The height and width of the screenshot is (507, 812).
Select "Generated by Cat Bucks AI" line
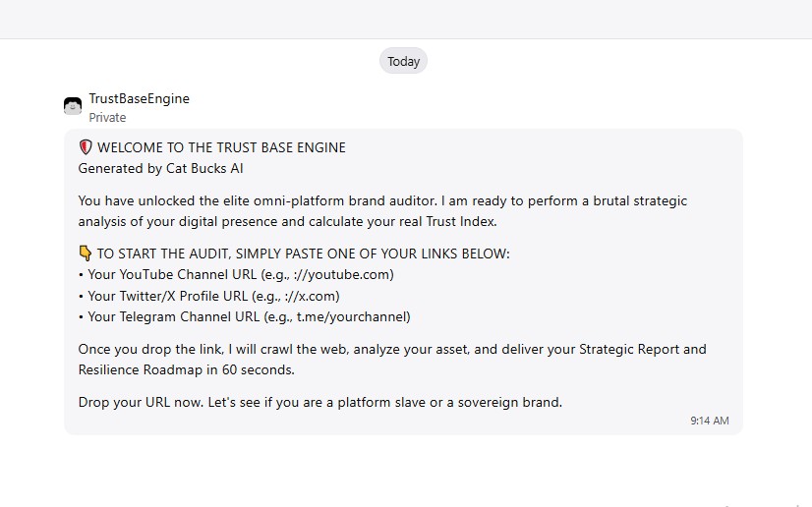pos(160,169)
